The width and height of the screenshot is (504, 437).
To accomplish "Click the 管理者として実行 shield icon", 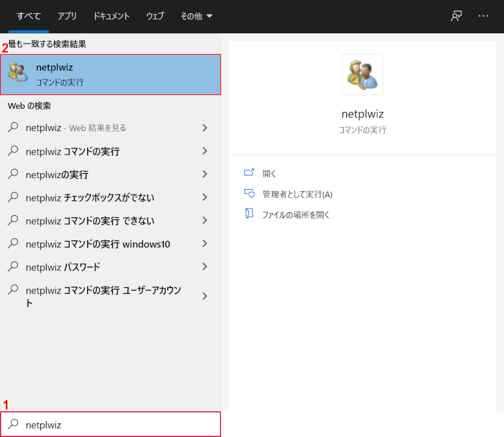I will click(249, 194).
